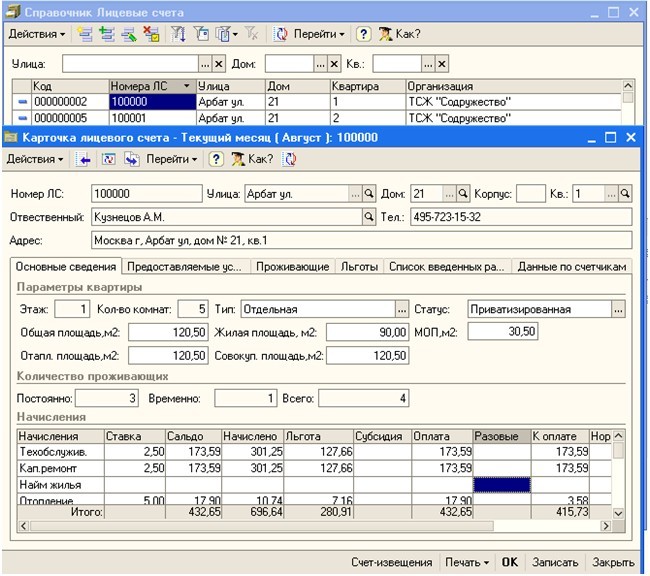Image resolution: width=650 pixels, height=576 pixels.
Task: Click magnifier next to Дом field 21
Action: pyautogui.click(x=463, y=194)
